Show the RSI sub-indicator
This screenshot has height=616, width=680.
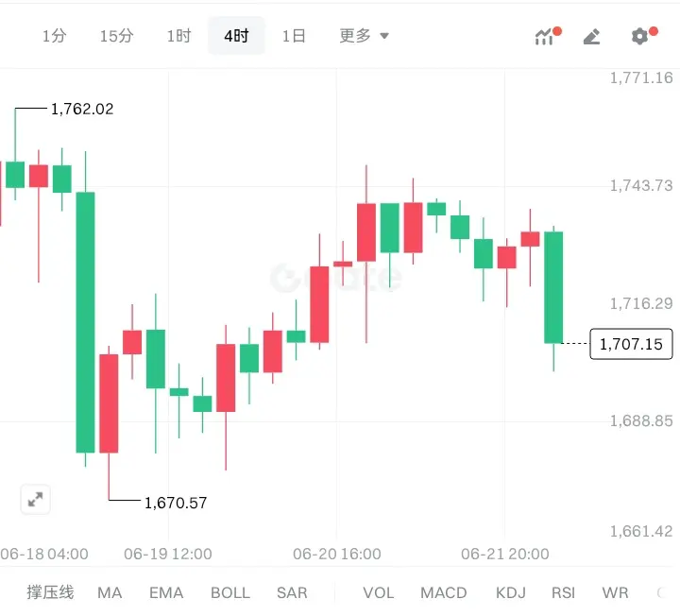[563, 592]
